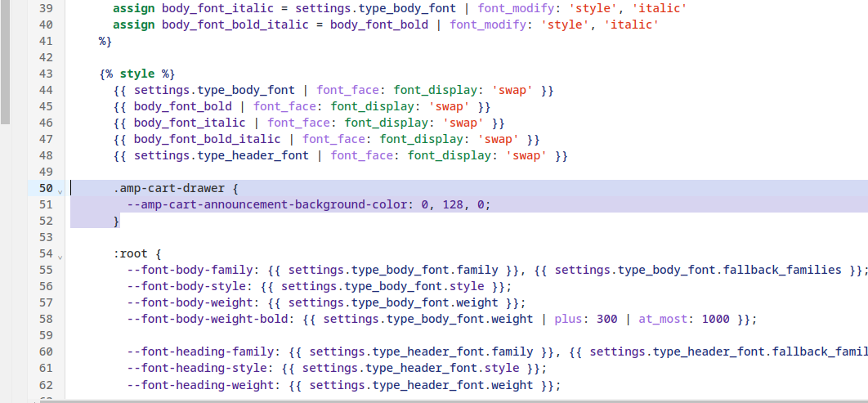Click 'settings.type_header_font.style' on line 61

(x=411, y=368)
